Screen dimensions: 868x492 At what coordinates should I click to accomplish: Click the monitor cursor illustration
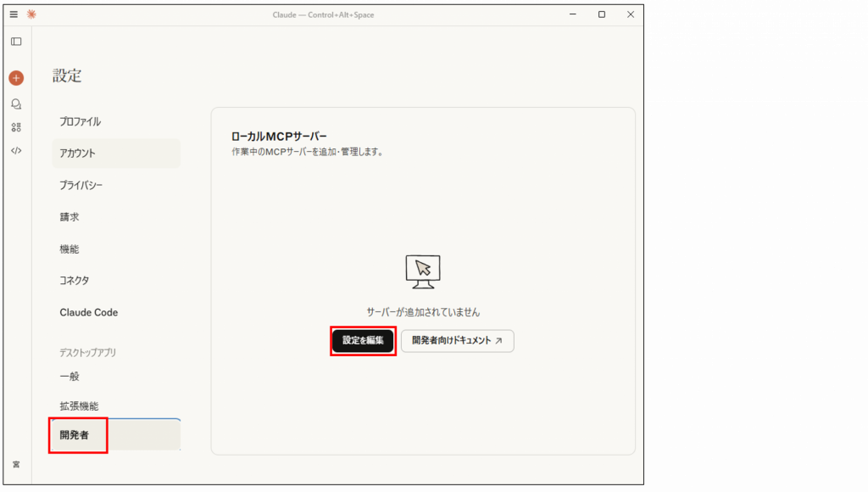point(423,271)
